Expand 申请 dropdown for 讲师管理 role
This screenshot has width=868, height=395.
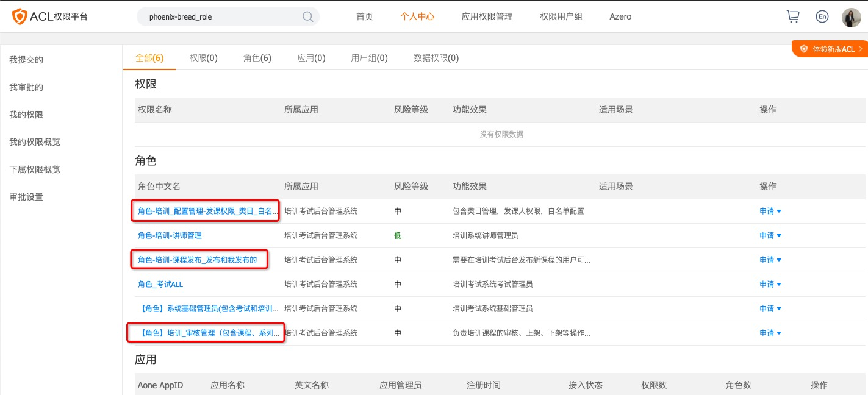point(770,235)
